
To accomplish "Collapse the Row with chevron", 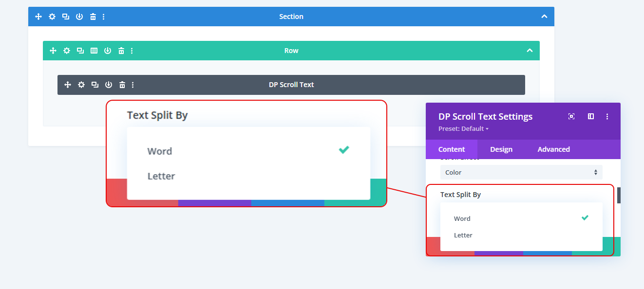I will (x=530, y=51).
